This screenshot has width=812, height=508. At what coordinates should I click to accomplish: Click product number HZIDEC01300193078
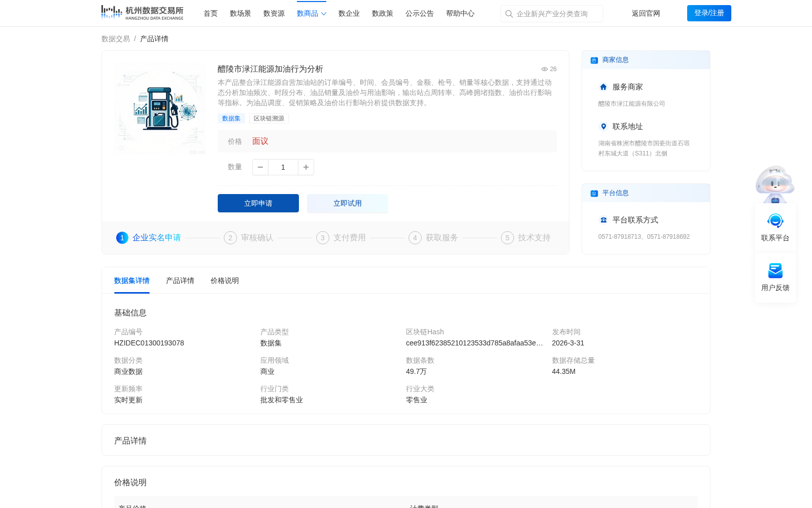click(149, 343)
